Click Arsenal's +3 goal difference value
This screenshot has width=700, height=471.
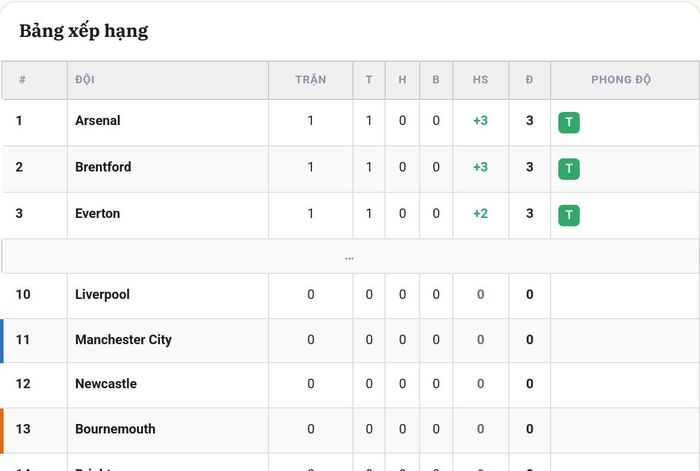click(x=480, y=121)
